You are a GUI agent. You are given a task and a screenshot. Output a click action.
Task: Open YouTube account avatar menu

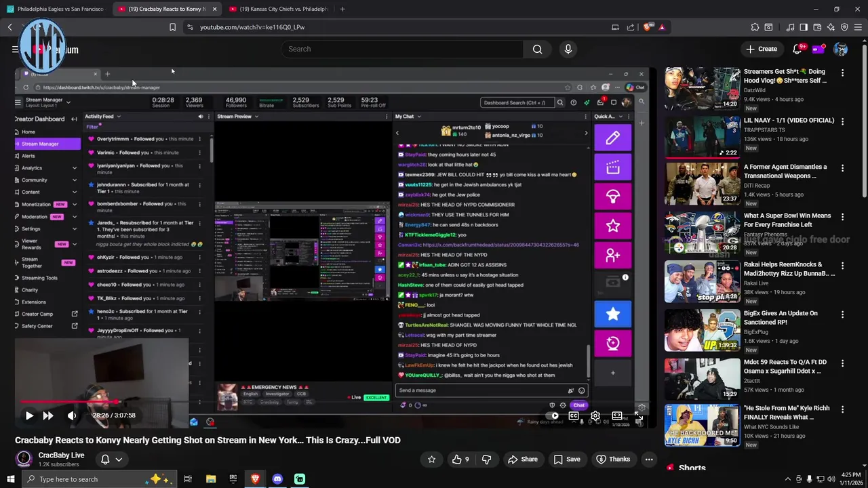(841, 49)
